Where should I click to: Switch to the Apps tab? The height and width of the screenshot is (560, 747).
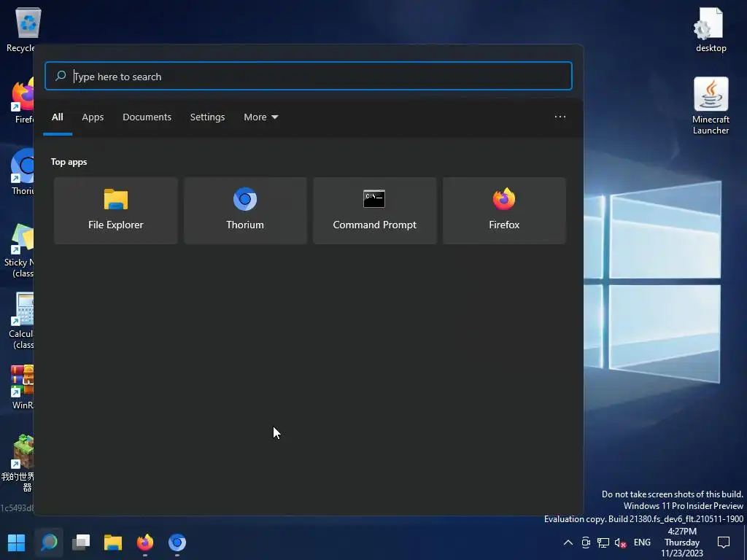(93, 117)
